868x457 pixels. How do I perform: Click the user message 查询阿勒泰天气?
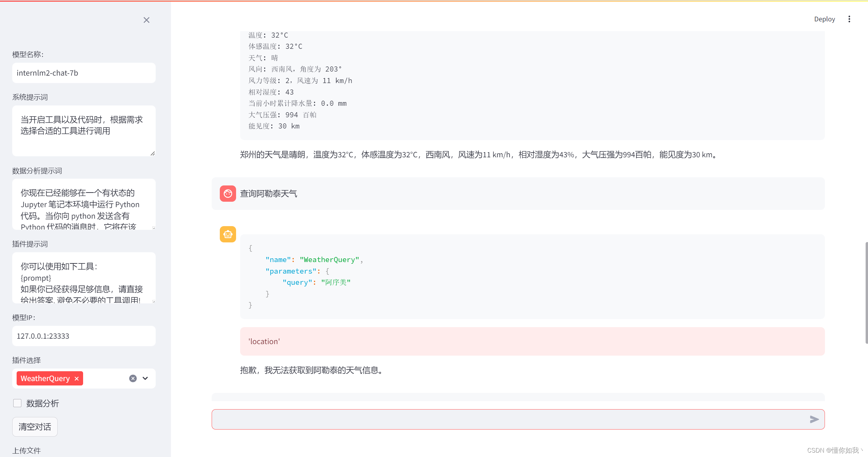point(268,194)
